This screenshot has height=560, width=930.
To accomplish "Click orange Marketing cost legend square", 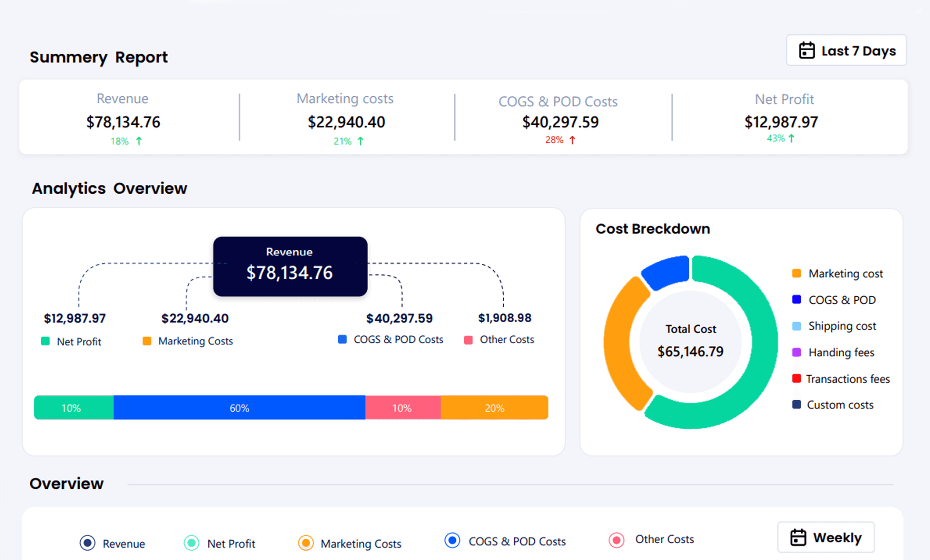I will tap(796, 274).
